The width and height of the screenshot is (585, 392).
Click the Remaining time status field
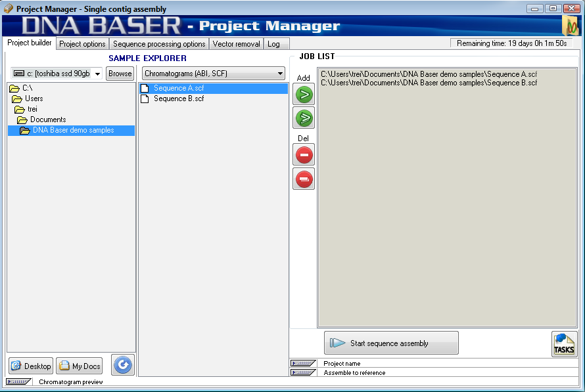pos(511,43)
